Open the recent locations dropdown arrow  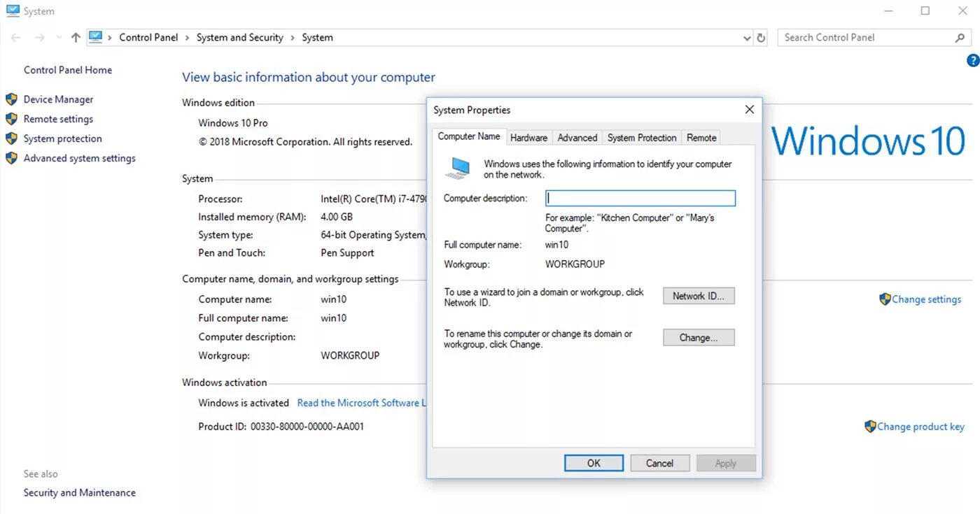click(58, 38)
